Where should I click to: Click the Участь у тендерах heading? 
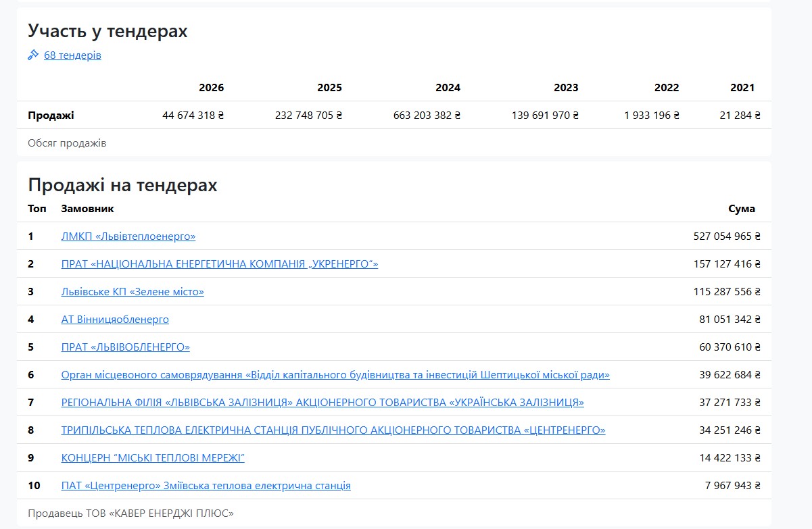point(108,31)
